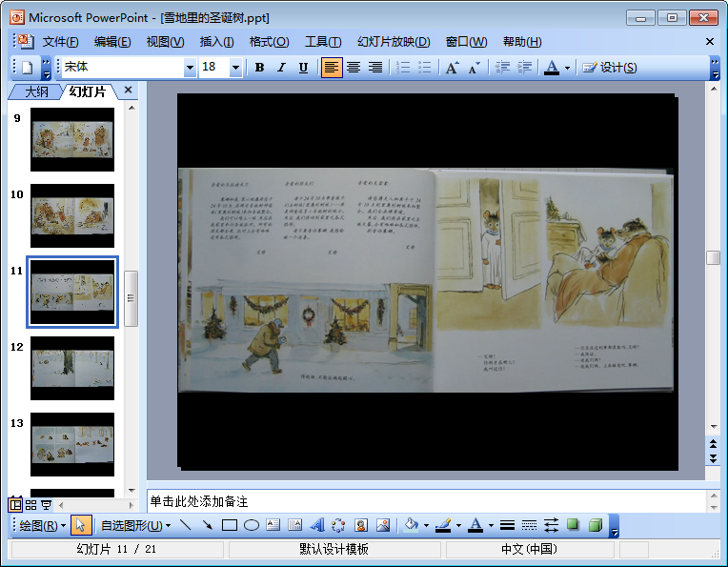The height and width of the screenshot is (567, 728).
Task: Insert a vertical text box
Action: pyautogui.click(x=294, y=526)
